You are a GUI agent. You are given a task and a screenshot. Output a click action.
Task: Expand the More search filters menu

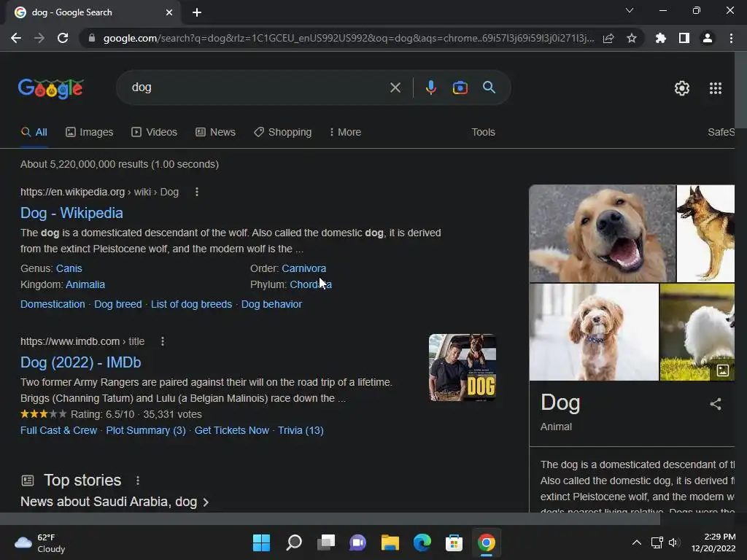345,132
